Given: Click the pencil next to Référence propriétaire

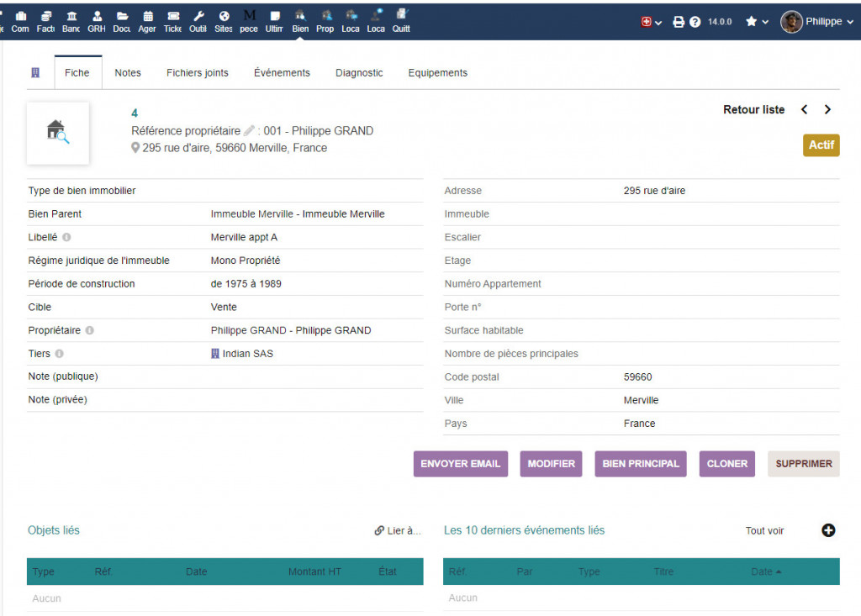Looking at the screenshot, I should coord(249,131).
